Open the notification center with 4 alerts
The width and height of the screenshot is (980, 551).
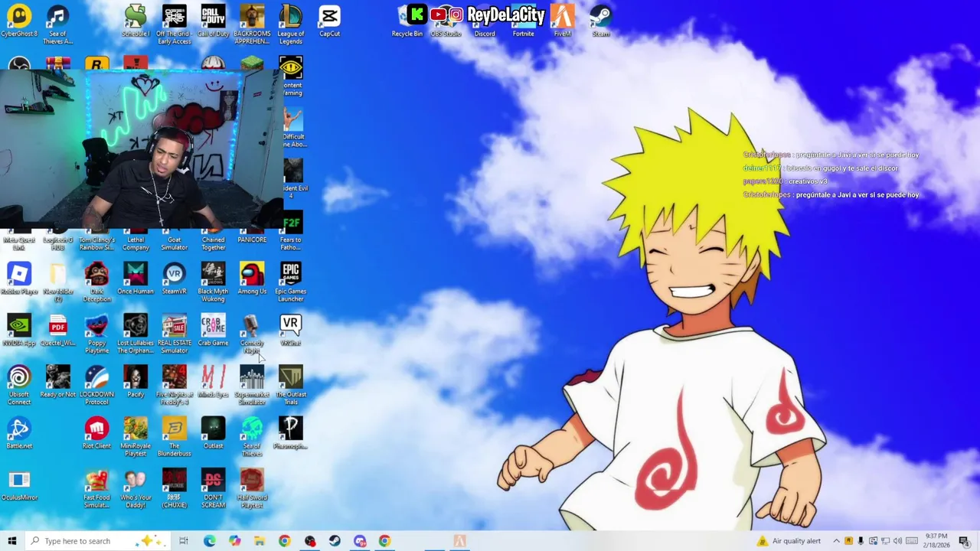point(964,541)
